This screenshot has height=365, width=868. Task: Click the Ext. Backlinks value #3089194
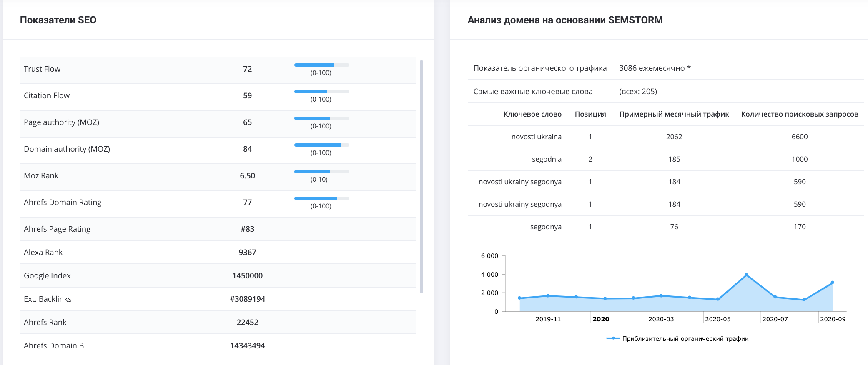(248, 299)
